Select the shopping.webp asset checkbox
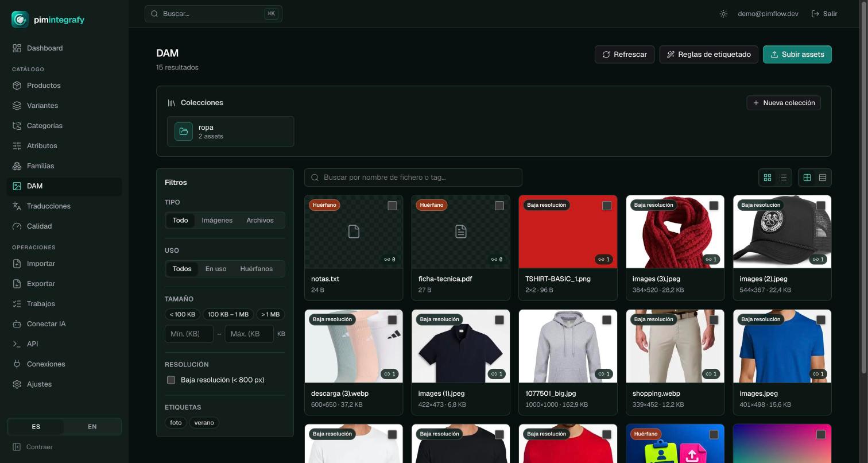The height and width of the screenshot is (463, 868). pyautogui.click(x=714, y=320)
